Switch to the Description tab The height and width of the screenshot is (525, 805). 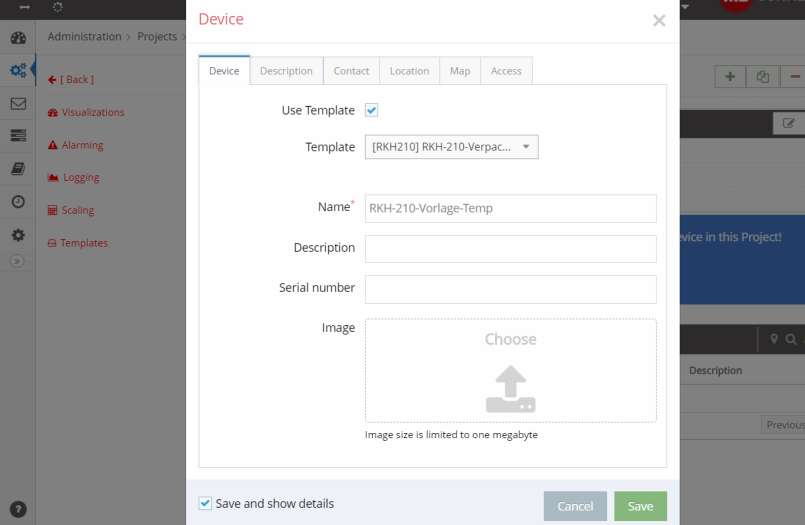click(286, 71)
